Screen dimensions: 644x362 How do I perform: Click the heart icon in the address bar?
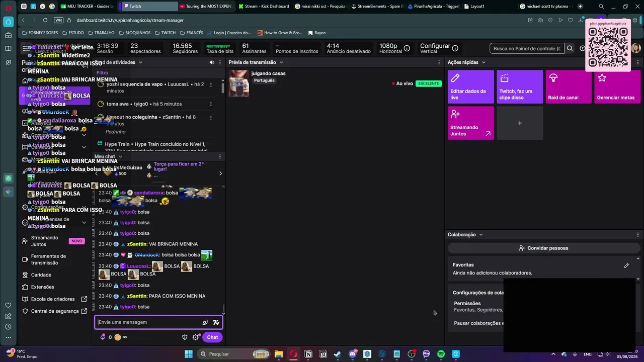(571, 20)
